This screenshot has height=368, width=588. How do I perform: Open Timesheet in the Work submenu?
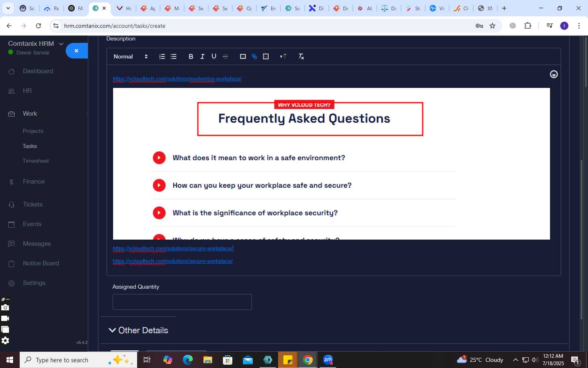click(x=36, y=161)
